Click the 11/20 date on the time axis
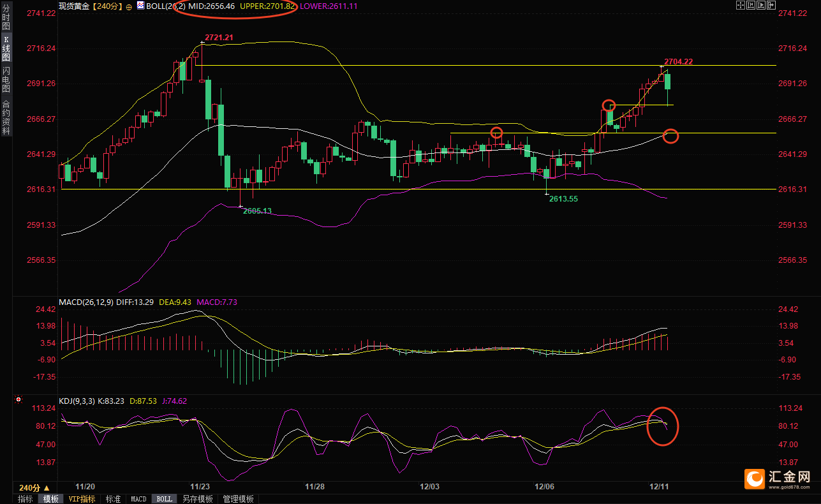Viewport: 821px width, 504px height. tap(85, 486)
